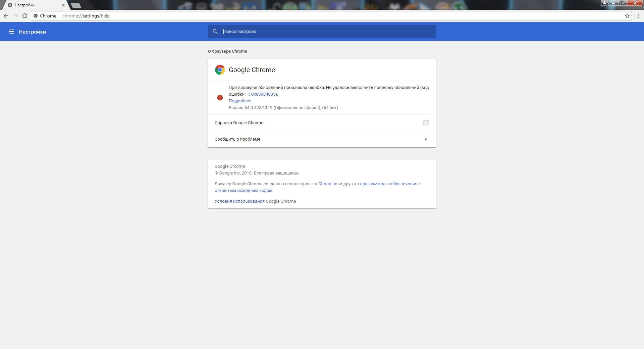Click the Настройки header title
Screen dimensions: 644x349
[32, 32]
